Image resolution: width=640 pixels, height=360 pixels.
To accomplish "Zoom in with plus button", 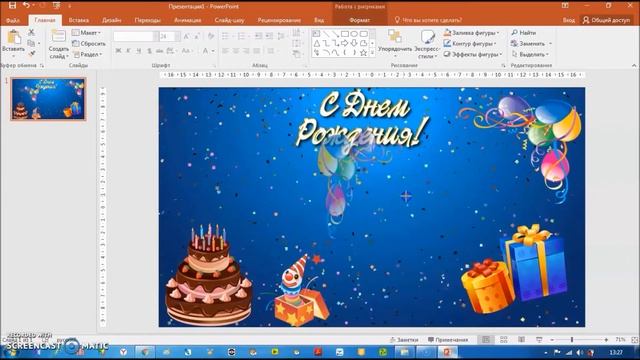I will tap(606, 340).
